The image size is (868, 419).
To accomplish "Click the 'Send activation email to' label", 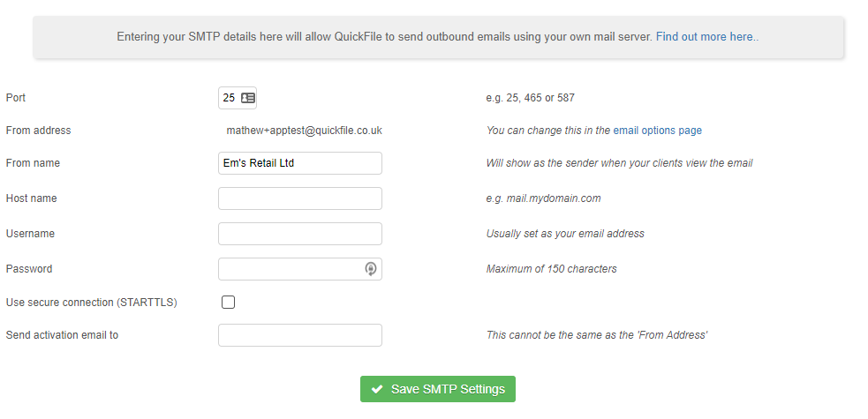I will tap(62, 335).
